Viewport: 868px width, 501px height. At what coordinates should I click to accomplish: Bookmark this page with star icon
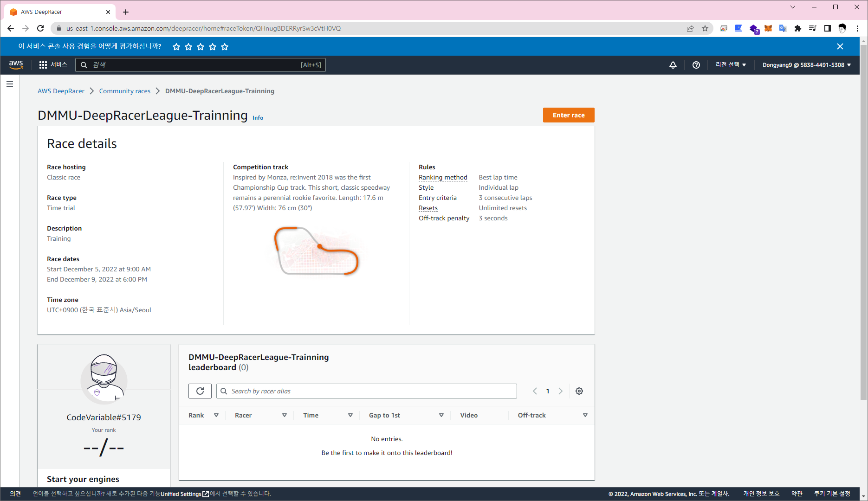coord(705,28)
